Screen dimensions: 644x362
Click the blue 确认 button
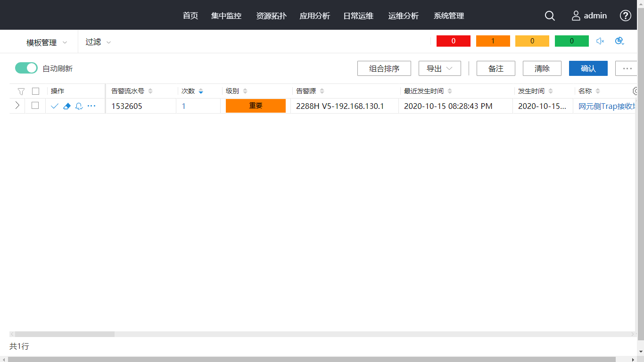pos(588,68)
